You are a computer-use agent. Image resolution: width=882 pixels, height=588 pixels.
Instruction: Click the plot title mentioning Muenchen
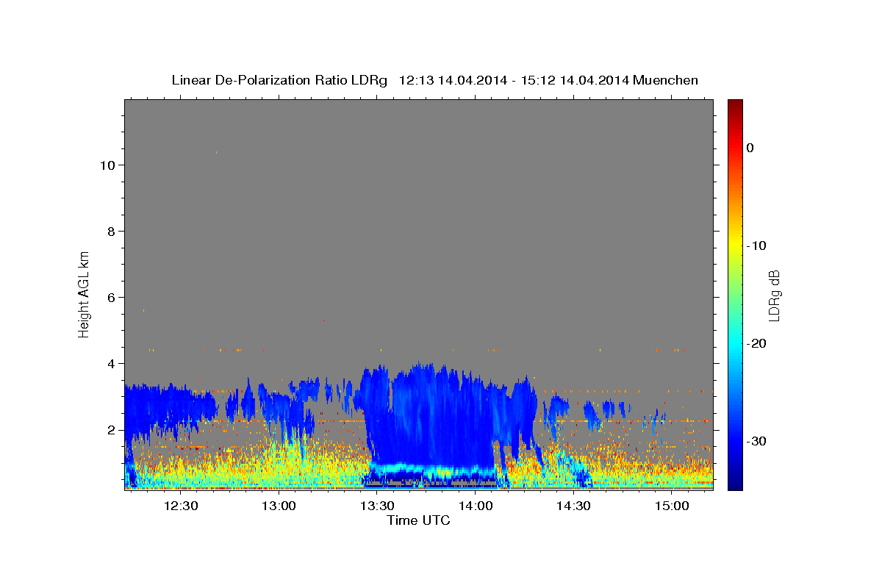[435, 80]
